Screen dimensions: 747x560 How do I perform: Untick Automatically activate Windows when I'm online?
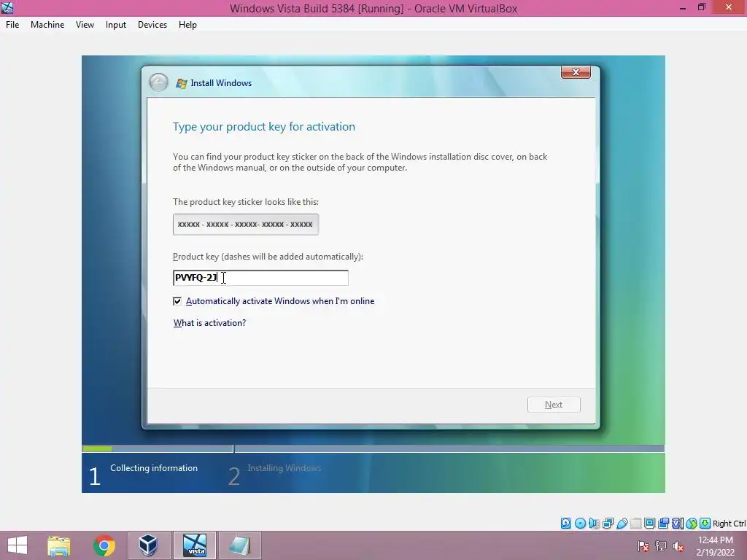[177, 301]
